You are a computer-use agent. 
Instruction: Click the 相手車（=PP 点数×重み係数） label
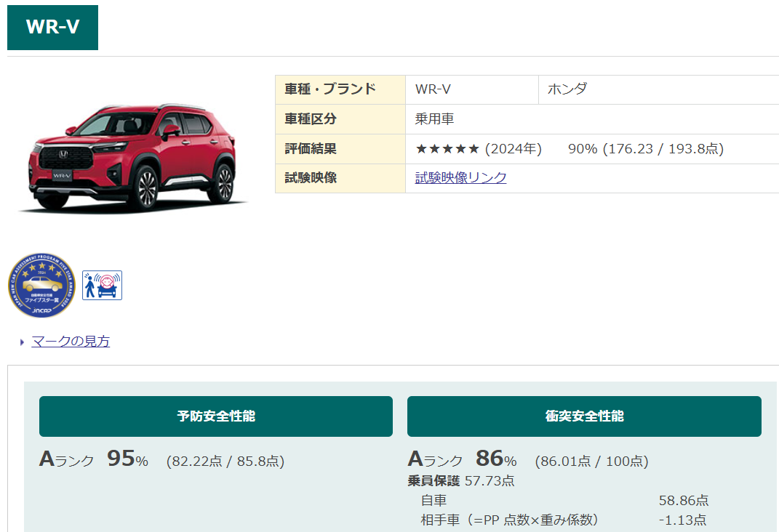[510, 520]
